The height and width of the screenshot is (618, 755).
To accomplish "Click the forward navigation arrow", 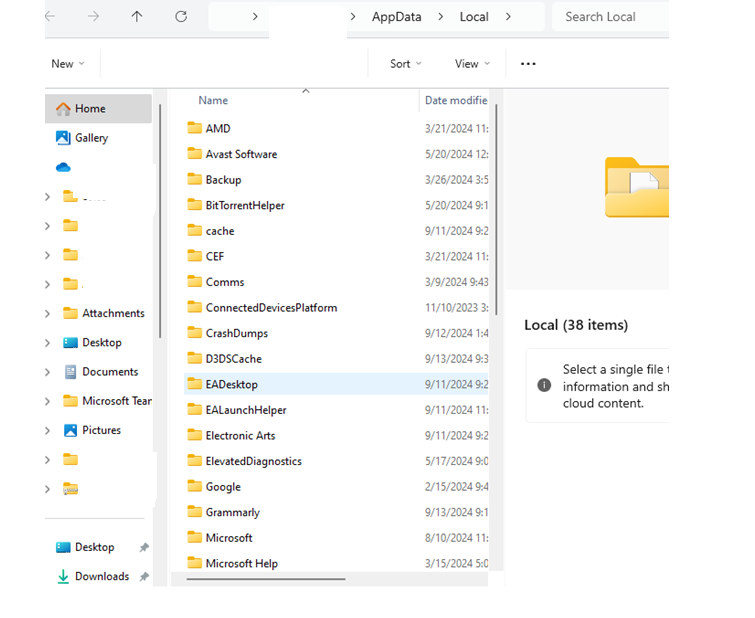I will [93, 17].
